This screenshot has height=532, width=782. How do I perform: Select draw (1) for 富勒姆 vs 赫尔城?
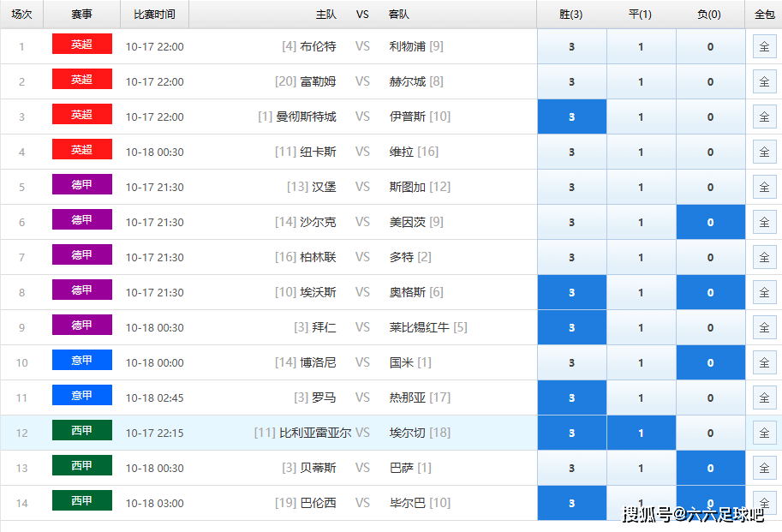(x=641, y=81)
